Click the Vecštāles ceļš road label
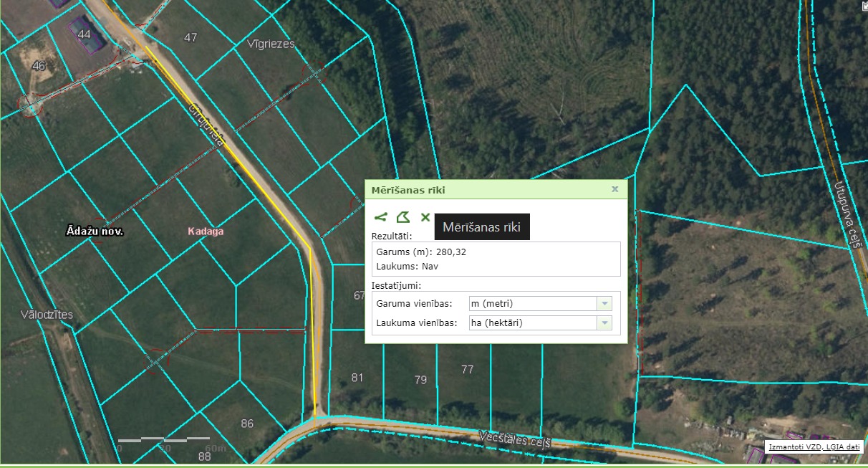 pos(514,439)
